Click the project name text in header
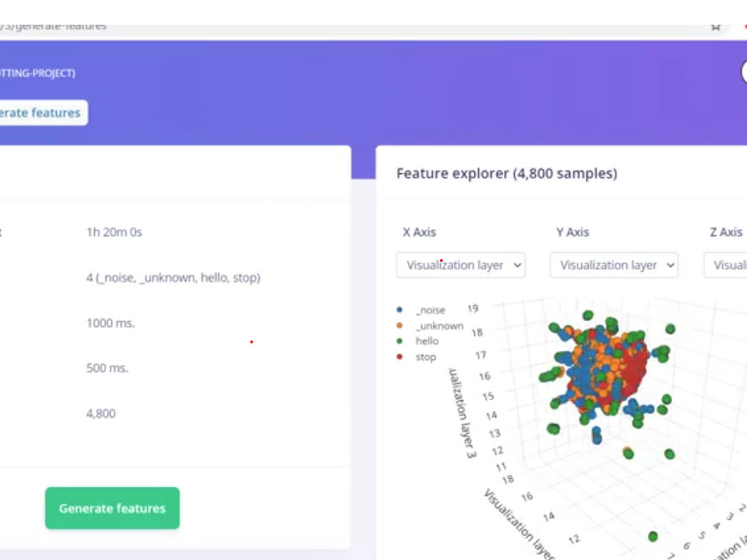747x560 pixels. tap(37, 73)
